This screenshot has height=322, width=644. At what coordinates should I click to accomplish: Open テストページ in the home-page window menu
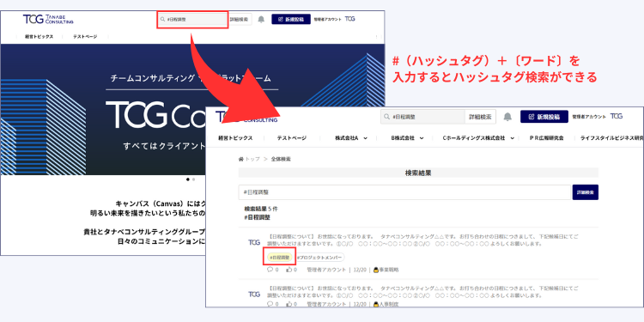85,37
